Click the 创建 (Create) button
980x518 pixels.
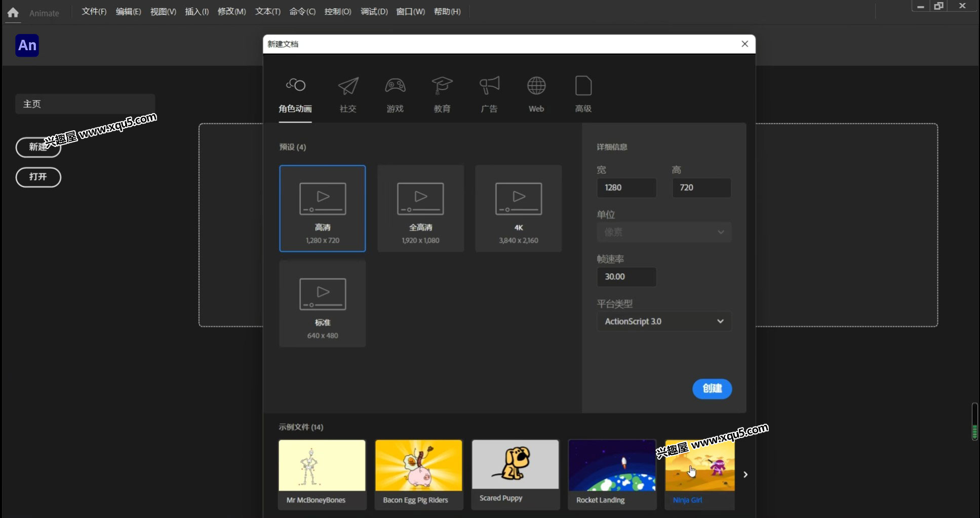(712, 389)
